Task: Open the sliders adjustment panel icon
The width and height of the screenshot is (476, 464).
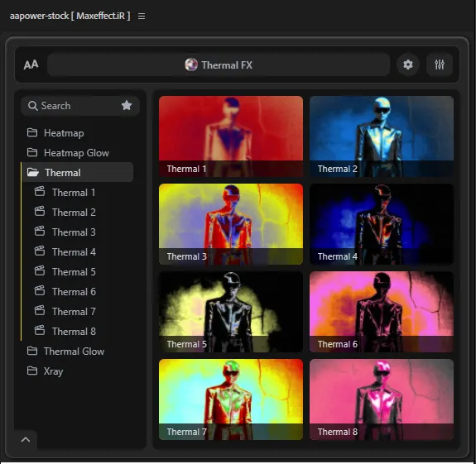Action: click(440, 65)
